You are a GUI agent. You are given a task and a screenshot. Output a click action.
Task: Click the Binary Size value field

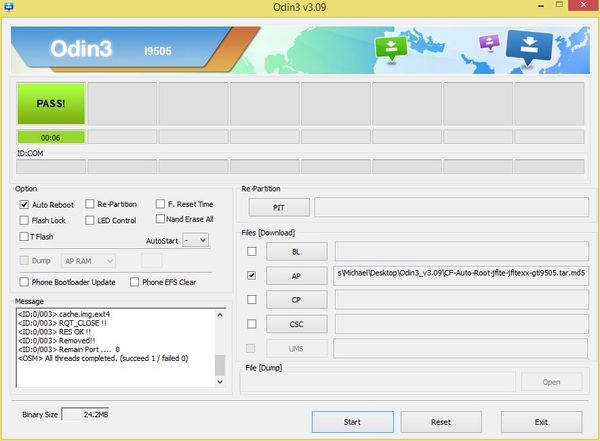(85, 414)
